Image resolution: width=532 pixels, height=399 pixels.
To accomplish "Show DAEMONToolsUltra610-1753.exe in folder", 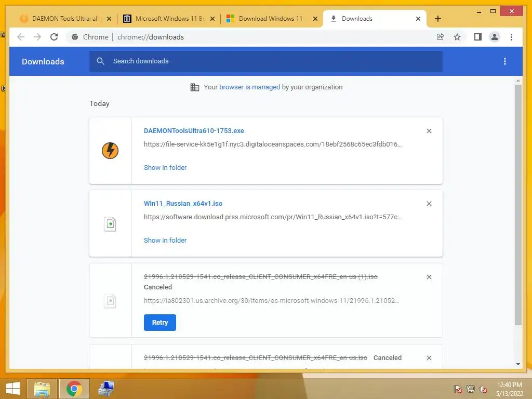I will pyautogui.click(x=165, y=168).
